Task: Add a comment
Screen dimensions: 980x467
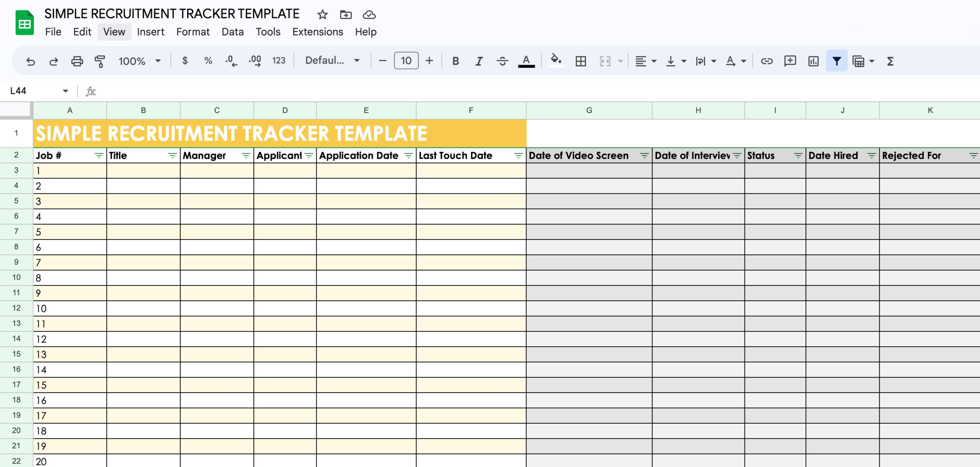Action: [x=790, y=61]
